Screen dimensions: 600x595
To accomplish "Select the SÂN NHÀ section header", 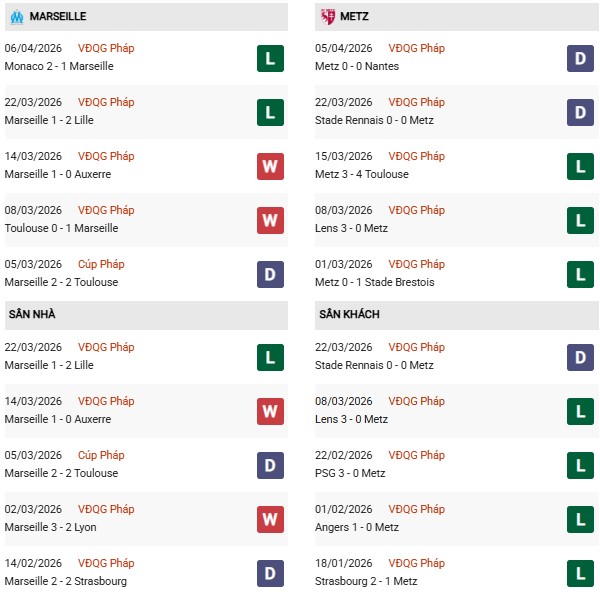I will [x=32, y=314].
